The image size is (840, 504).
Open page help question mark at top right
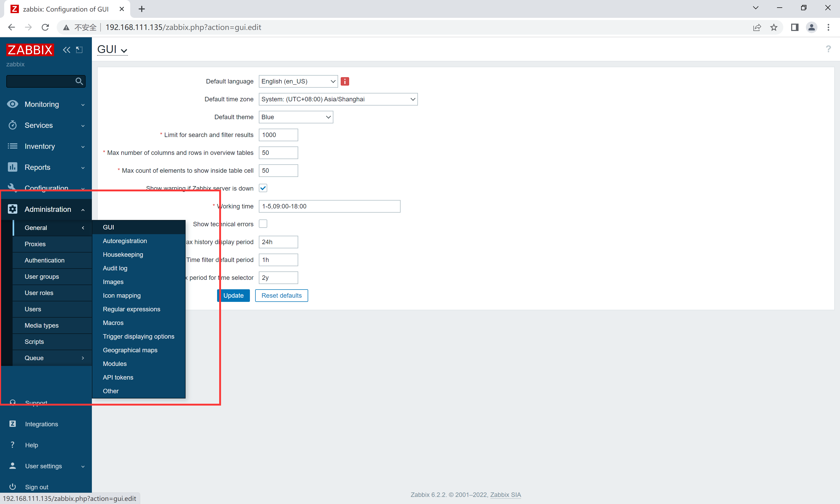828,49
